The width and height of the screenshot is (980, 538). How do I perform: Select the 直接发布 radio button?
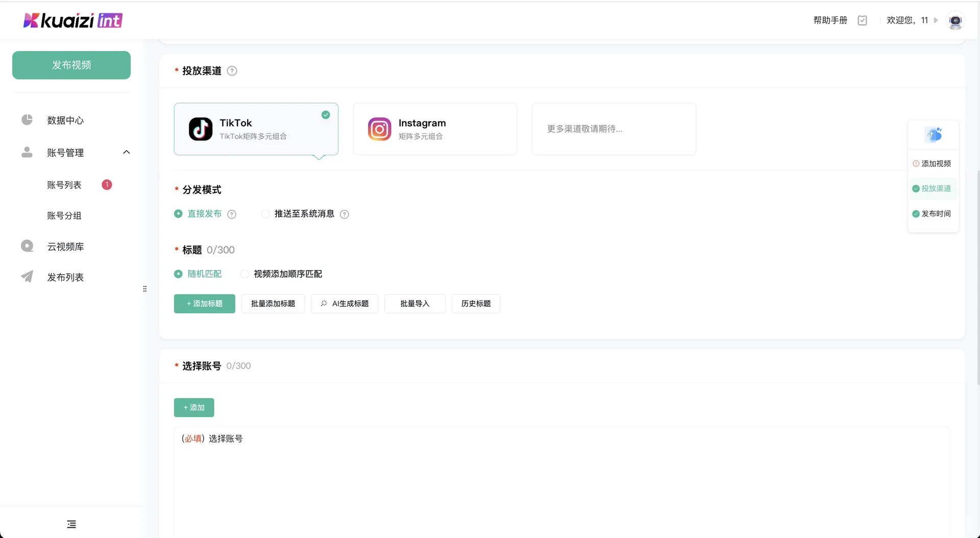coord(178,213)
